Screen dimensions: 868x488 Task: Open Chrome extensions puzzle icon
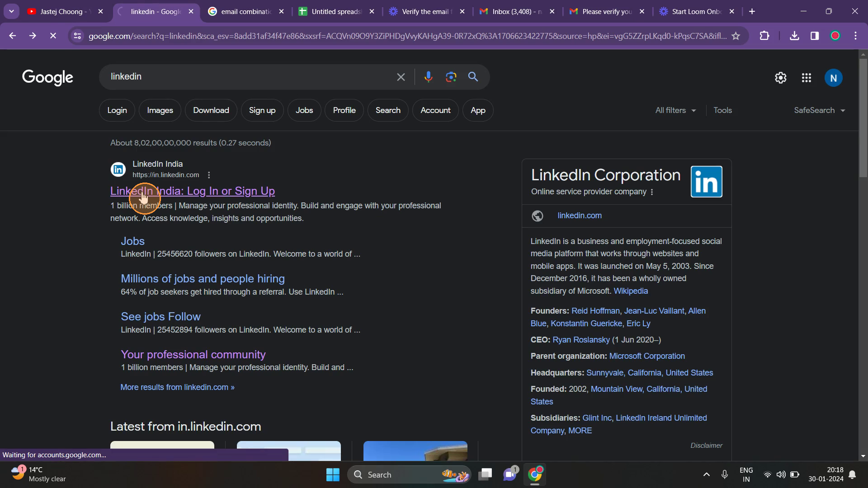click(x=764, y=36)
